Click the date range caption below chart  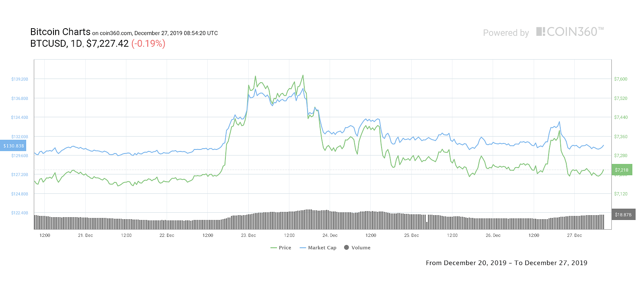(x=506, y=263)
